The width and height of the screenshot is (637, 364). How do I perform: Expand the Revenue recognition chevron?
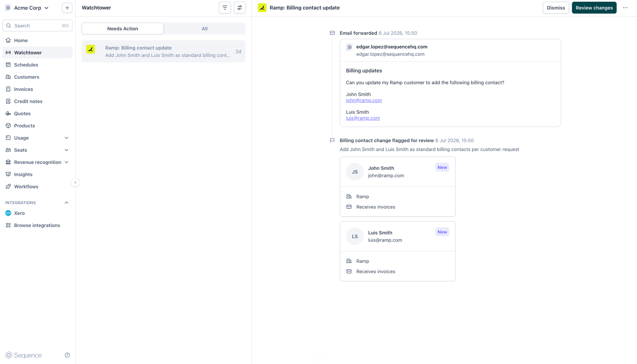(x=67, y=162)
